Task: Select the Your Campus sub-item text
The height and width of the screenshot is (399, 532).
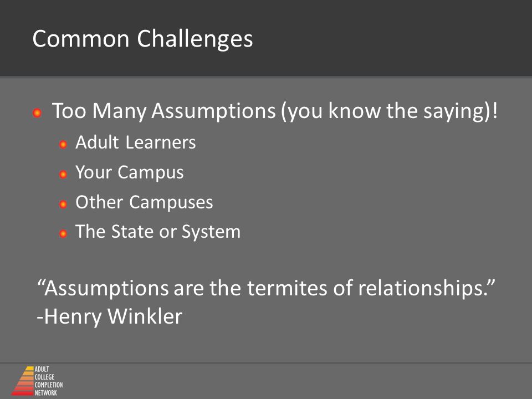Action: pyautogui.click(x=129, y=172)
